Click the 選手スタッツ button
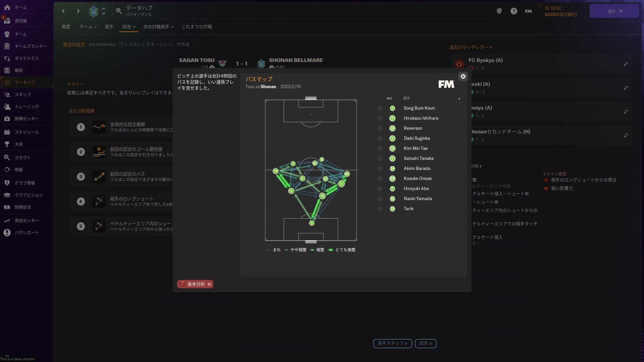 [392, 343]
